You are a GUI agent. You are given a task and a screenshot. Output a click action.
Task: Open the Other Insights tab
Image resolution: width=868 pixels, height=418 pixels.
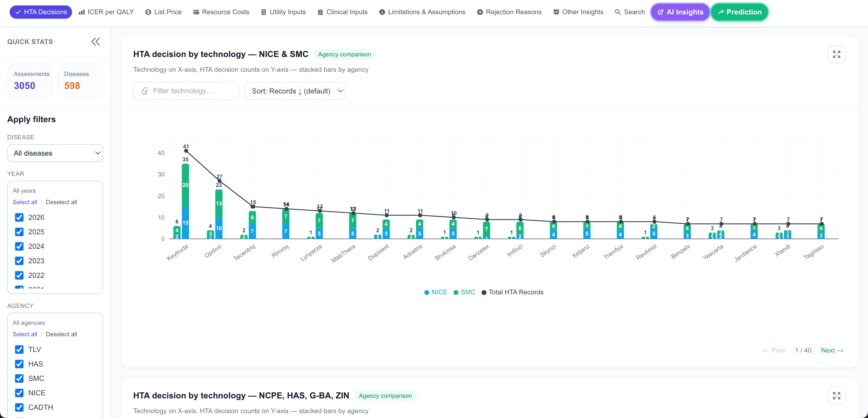(x=579, y=12)
